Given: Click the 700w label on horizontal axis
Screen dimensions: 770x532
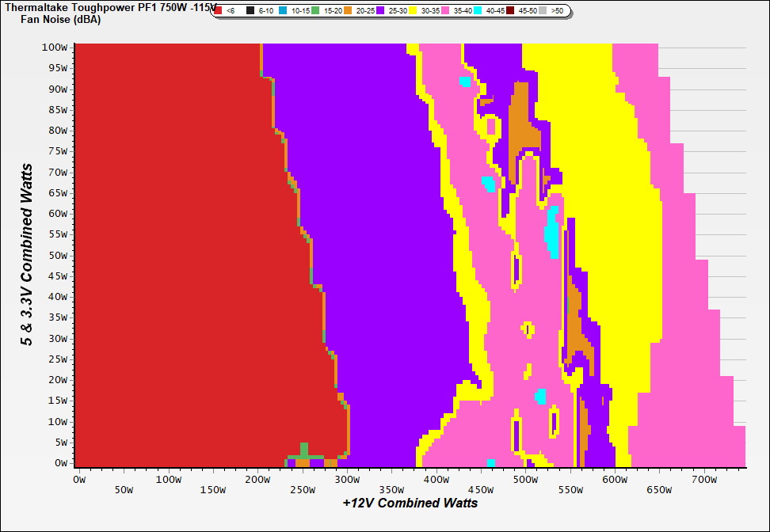Looking at the screenshot, I should 703,479.
